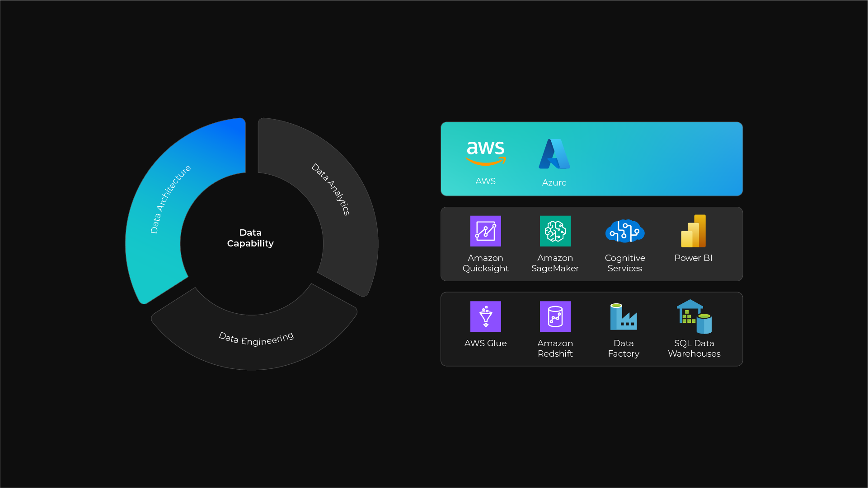Image resolution: width=868 pixels, height=488 pixels.
Task: Open Cognitive Services via its cloud icon
Action: tap(624, 231)
